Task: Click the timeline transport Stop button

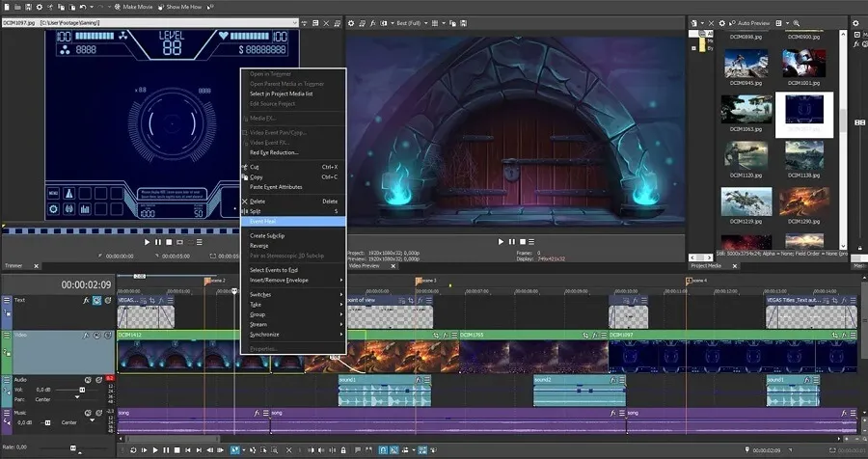Action: click(177, 450)
